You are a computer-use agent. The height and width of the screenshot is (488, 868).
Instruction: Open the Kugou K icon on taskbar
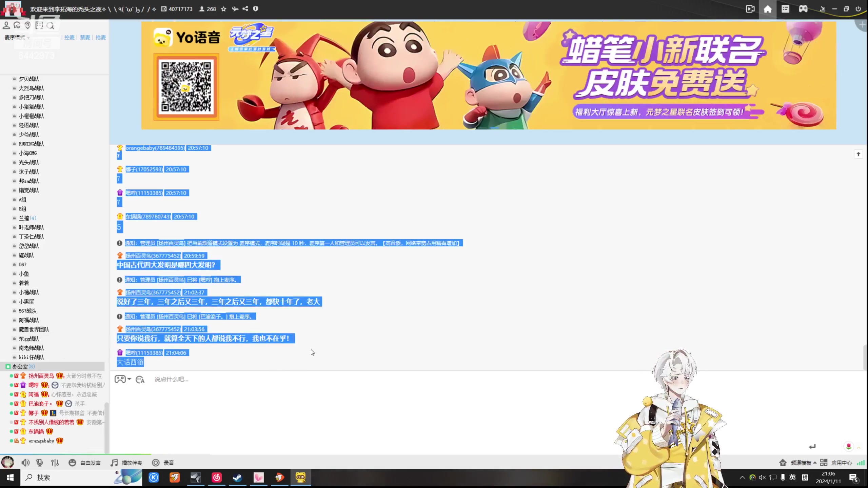[x=154, y=477]
